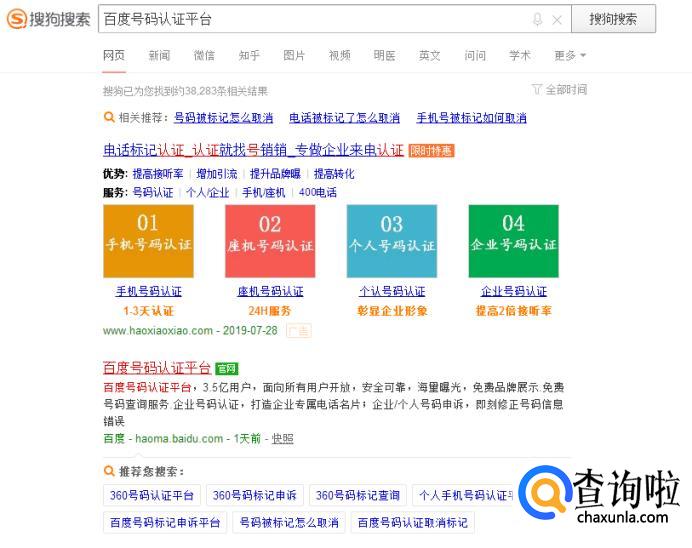692x548 pixels.
Task: Open the blue 03 个人号码认证 tile
Action: click(x=392, y=241)
